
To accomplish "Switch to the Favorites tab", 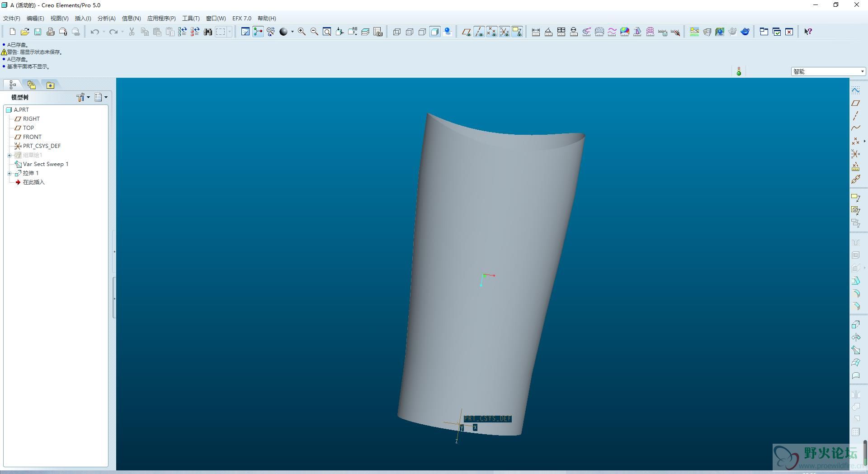I will pos(50,85).
